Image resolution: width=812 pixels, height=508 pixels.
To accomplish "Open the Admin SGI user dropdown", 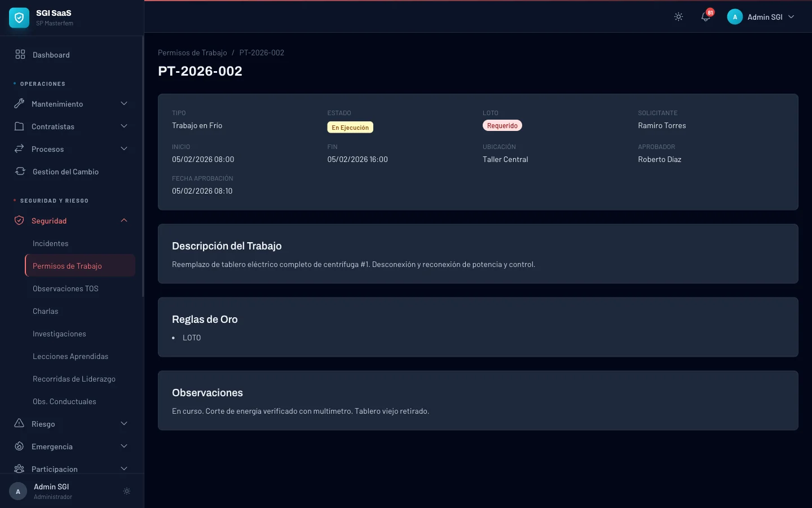I will click(x=761, y=17).
